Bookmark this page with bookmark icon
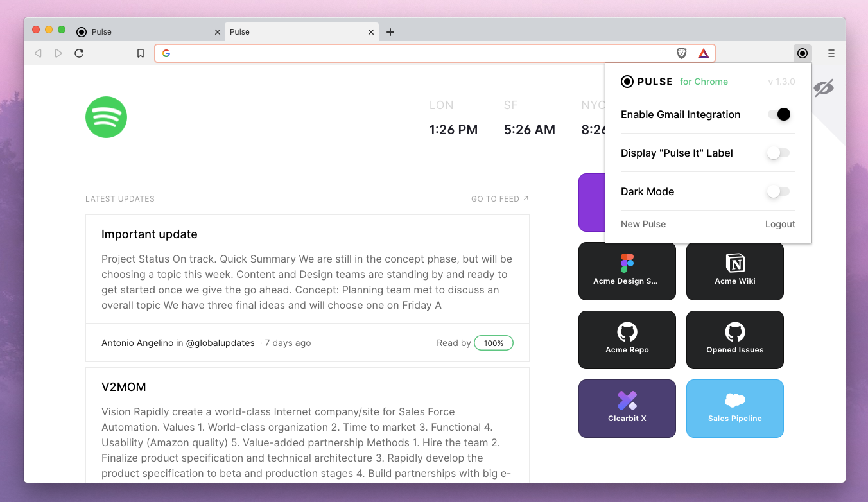Screen dimensions: 868x502 [141, 53]
